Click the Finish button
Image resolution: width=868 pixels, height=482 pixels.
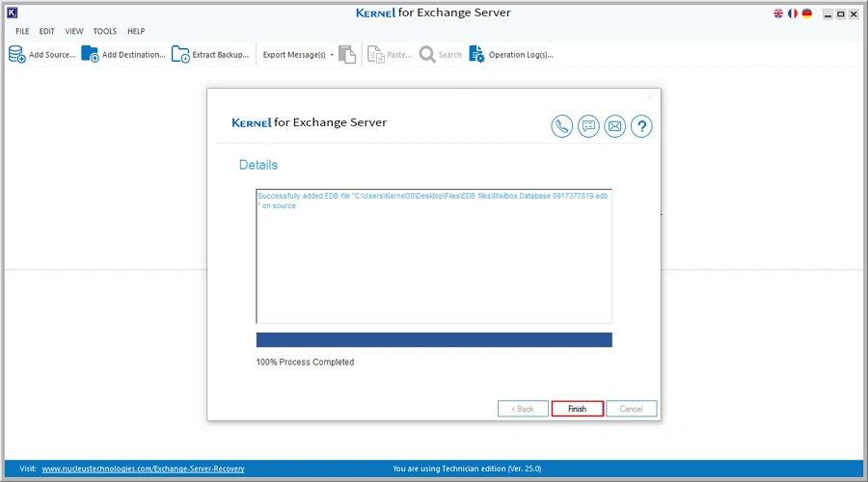[x=577, y=409]
